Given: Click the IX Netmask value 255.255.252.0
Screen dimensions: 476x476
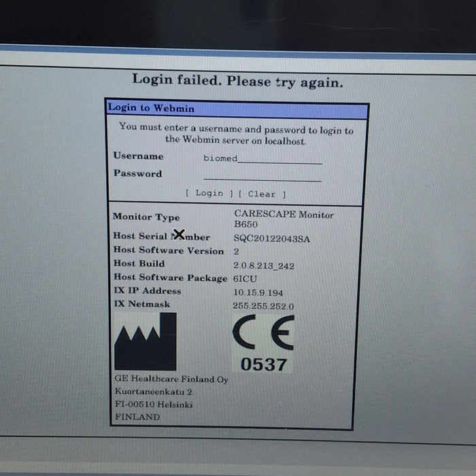Looking at the screenshot, I should point(263,306).
